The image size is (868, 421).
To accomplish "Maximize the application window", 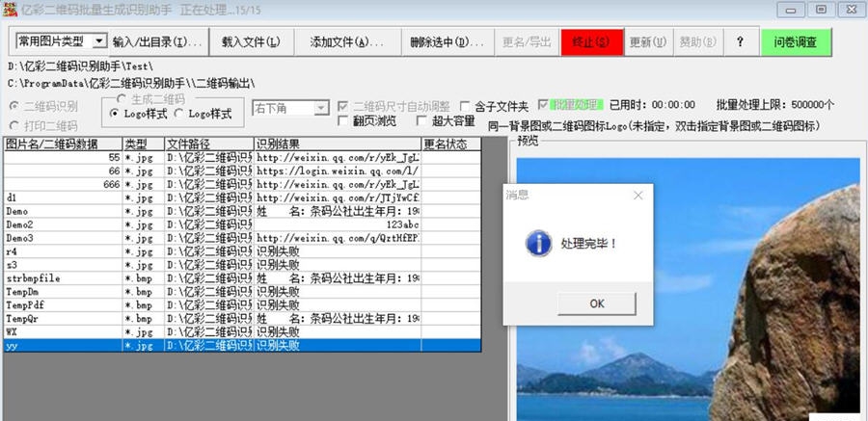I will coord(821,10).
